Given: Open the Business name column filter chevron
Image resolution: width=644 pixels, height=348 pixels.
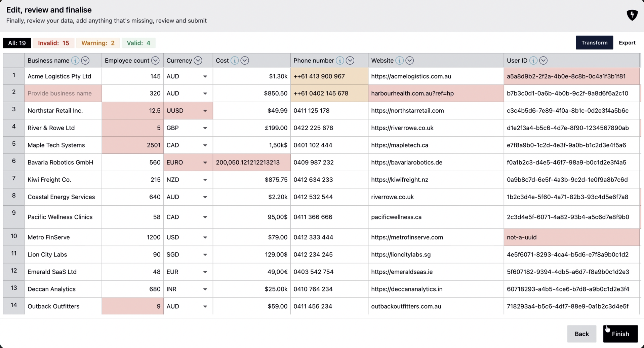Looking at the screenshot, I should tap(85, 61).
